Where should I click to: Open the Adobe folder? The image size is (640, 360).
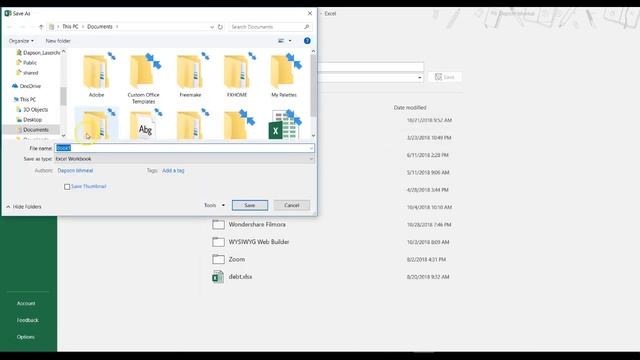tap(96, 76)
